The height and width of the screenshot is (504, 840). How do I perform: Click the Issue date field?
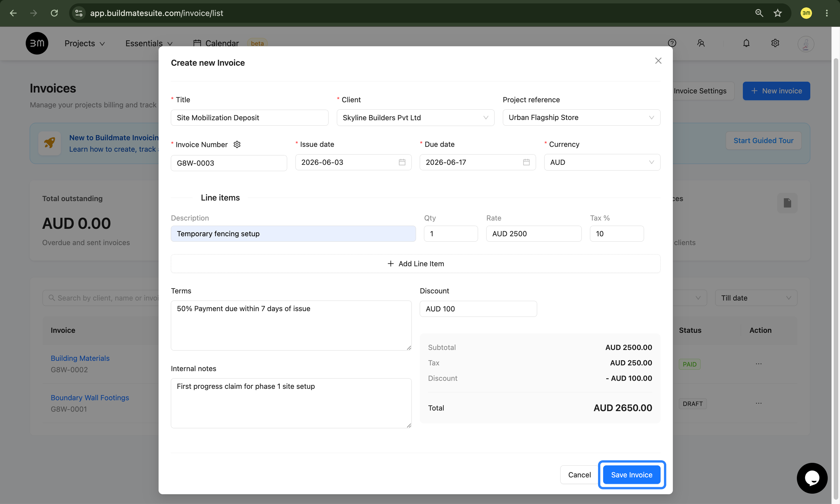click(x=353, y=162)
